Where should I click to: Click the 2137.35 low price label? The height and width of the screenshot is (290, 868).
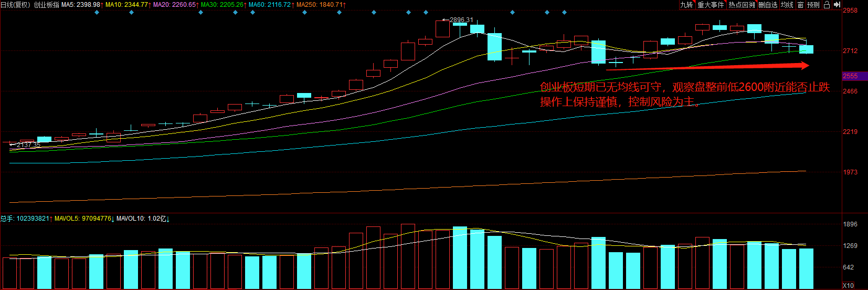tap(28, 144)
